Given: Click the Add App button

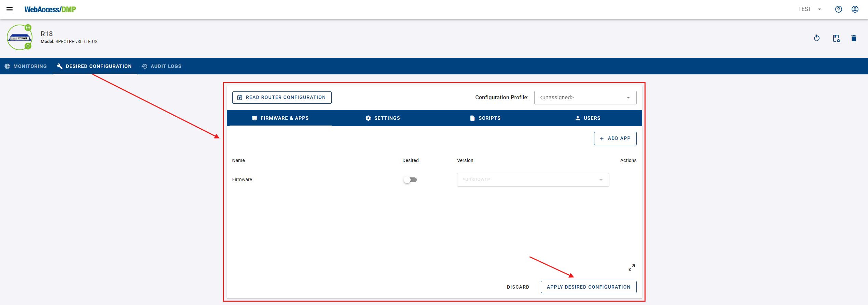Looking at the screenshot, I should [615, 139].
